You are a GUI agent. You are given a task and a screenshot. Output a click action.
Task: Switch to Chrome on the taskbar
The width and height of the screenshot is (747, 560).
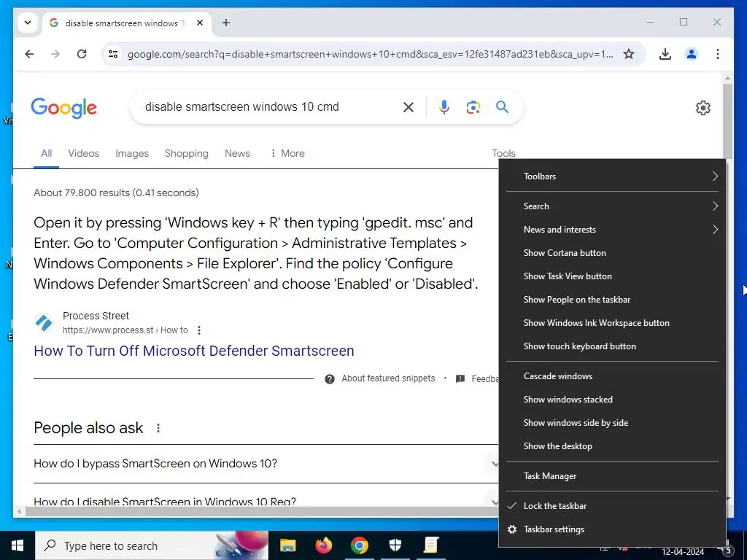coord(360,545)
